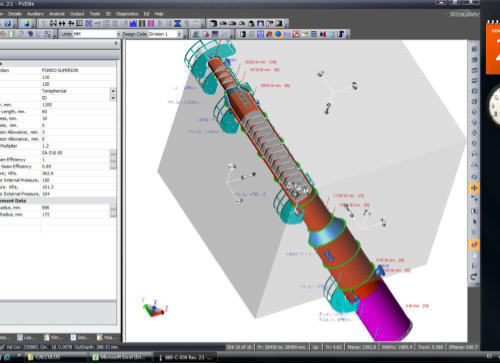Click the horizontal double-arrow toolbar icon
This screenshot has width=500, height=364.
click(x=62, y=23)
